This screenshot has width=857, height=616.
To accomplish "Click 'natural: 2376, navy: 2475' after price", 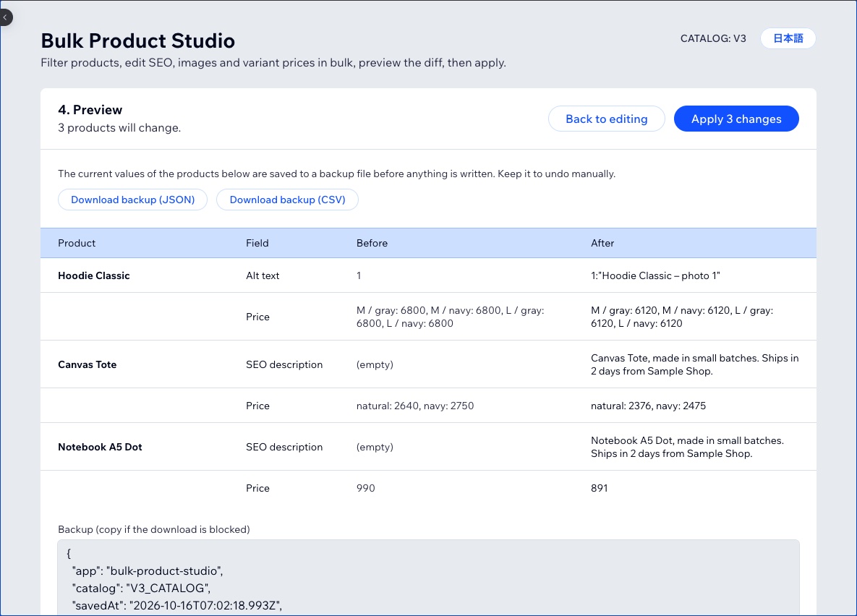I will point(648,406).
